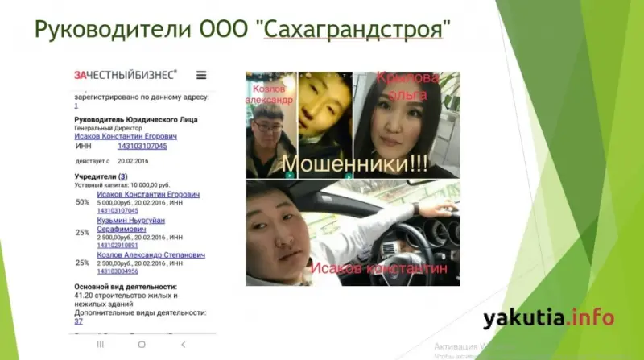Click photo labeled Крылова ольга
The image size is (644, 360).
coord(407,125)
